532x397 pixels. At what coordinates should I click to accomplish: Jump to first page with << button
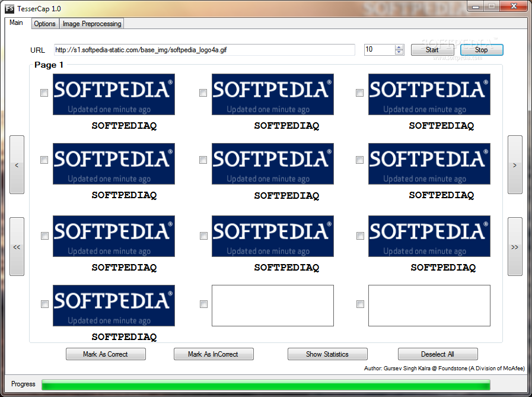[17, 247]
